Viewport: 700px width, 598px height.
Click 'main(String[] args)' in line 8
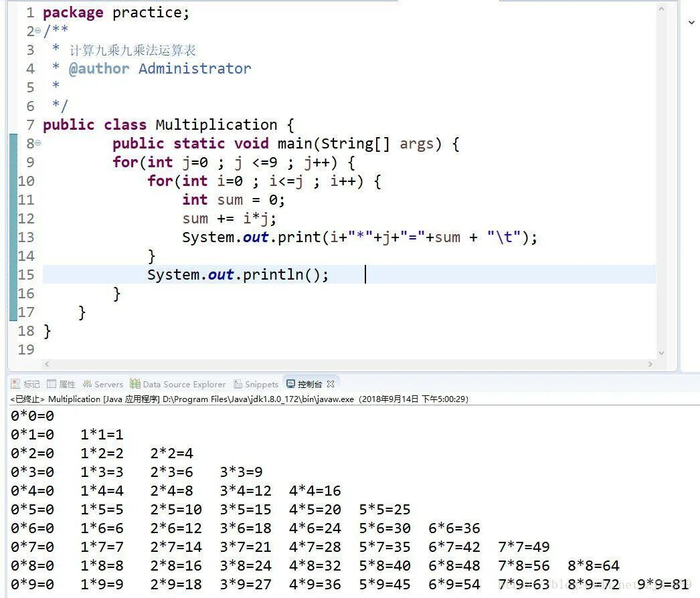pos(360,144)
